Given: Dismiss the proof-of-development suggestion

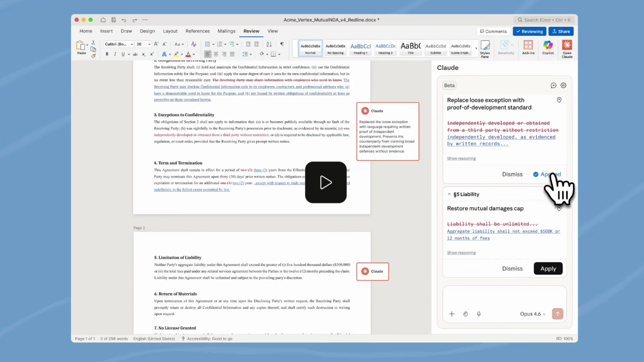Looking at the screenshot, I should pyautogui.click(x=512, y=174).
